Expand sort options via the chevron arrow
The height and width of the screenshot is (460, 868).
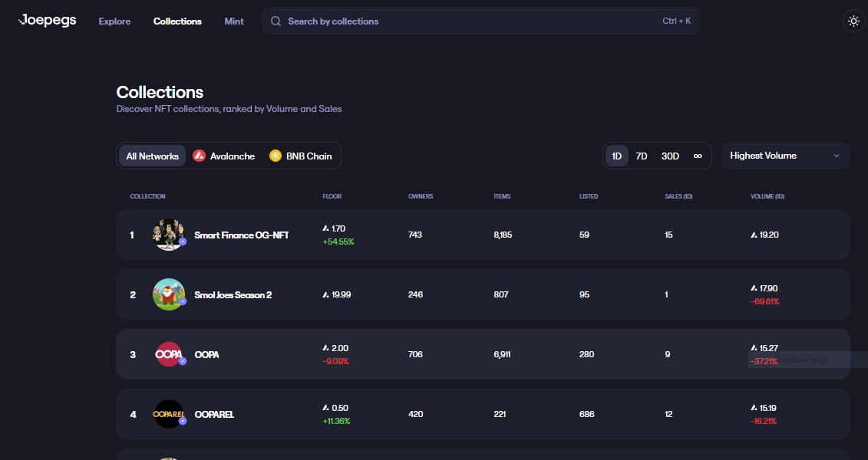click(x=837, y=156)
